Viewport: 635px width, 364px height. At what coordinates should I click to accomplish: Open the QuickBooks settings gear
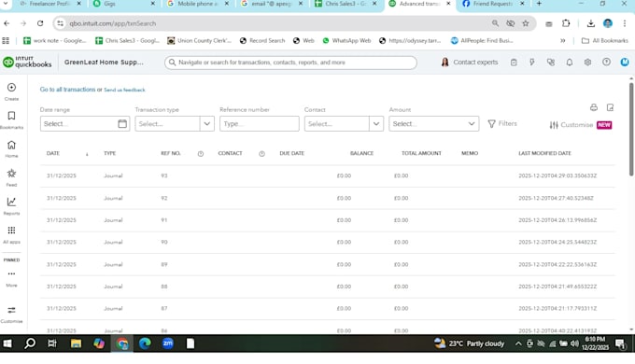587,63
